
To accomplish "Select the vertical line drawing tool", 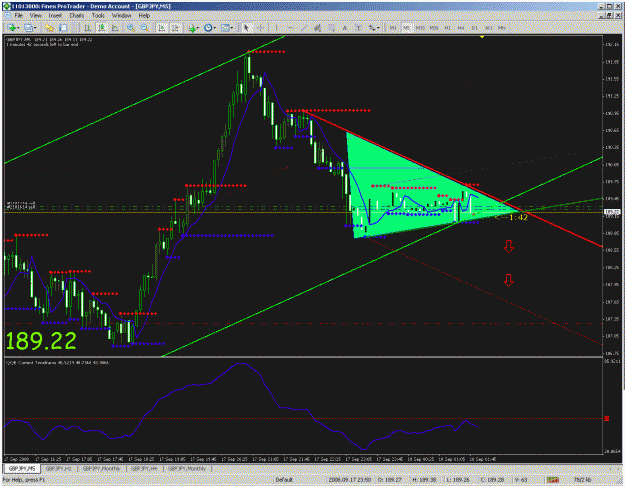I will coord(276,28).
